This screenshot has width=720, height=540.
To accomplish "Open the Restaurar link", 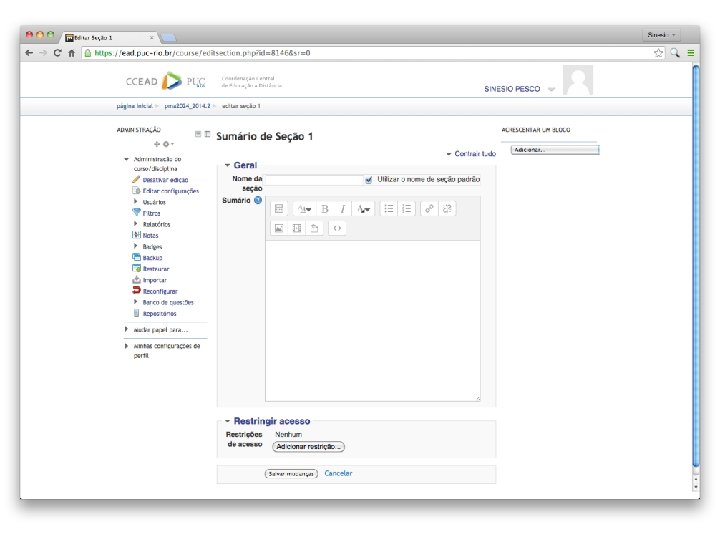I will 156,269.
